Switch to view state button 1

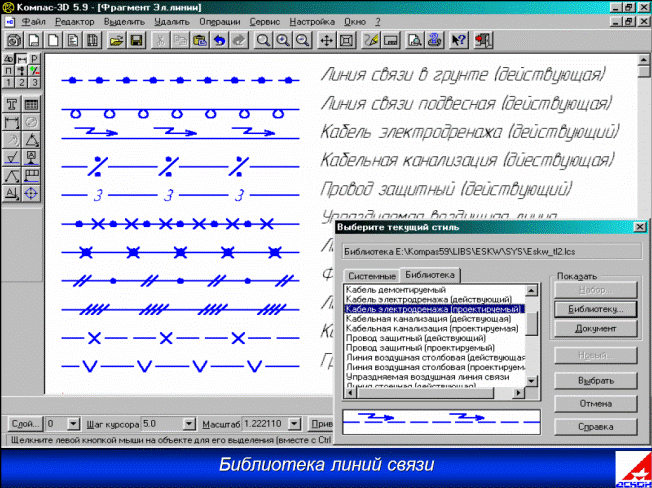(9, 83)
